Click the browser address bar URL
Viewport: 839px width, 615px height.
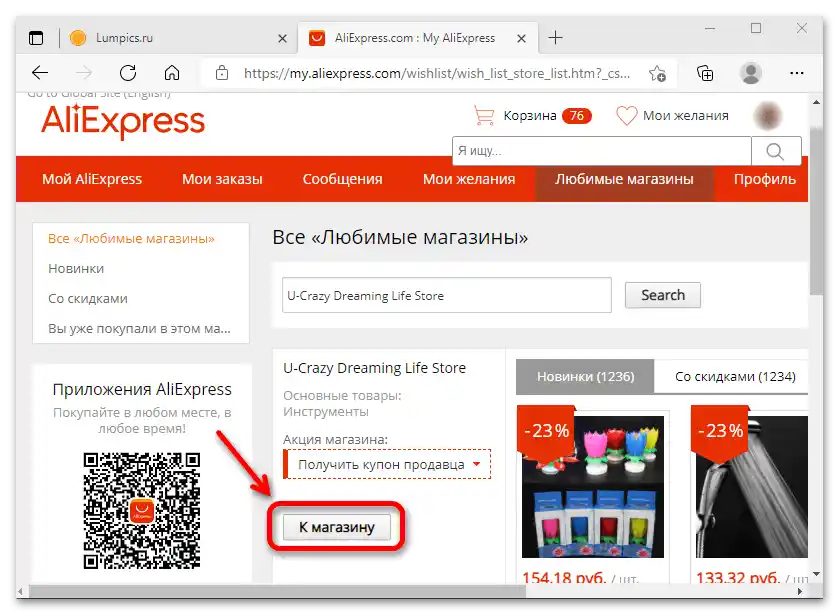click(437, 73)
